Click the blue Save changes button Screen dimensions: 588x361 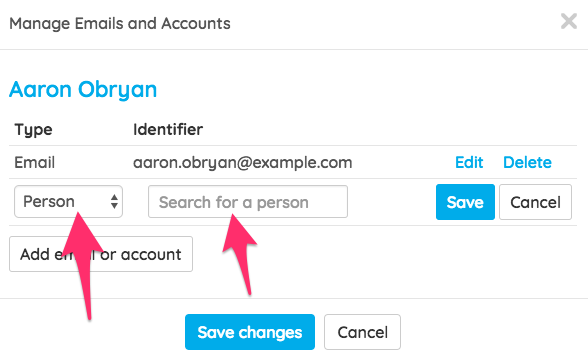coord(250,332)
